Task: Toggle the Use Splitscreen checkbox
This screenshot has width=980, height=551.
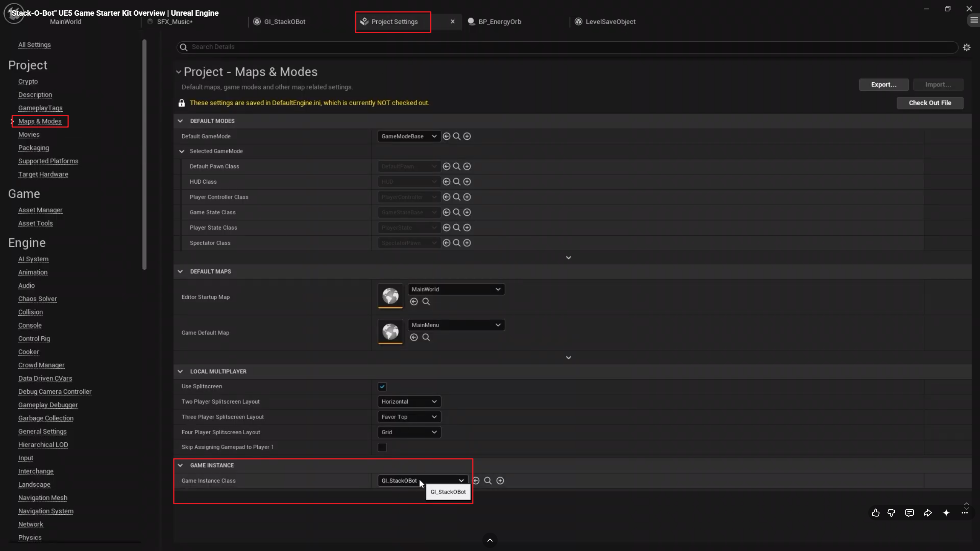Action: tap(382, 386)
